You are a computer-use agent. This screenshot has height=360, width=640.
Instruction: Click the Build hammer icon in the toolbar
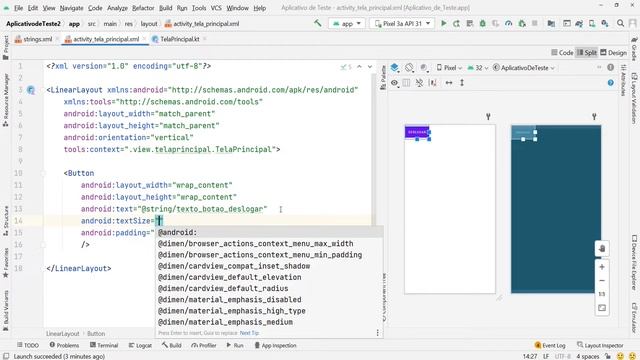coord(318,24)
